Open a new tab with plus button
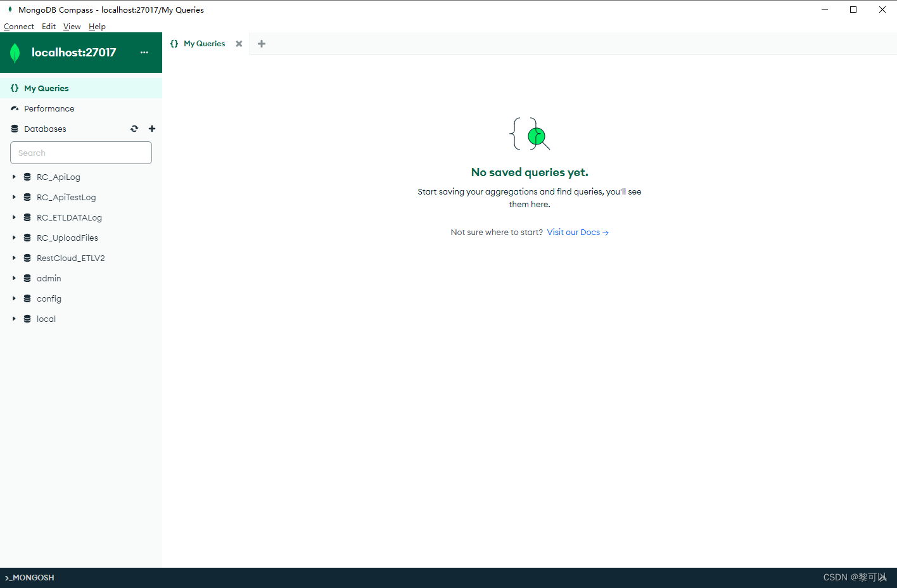The width and height of the screenshot is (897, 588). [x=262, y=43]
